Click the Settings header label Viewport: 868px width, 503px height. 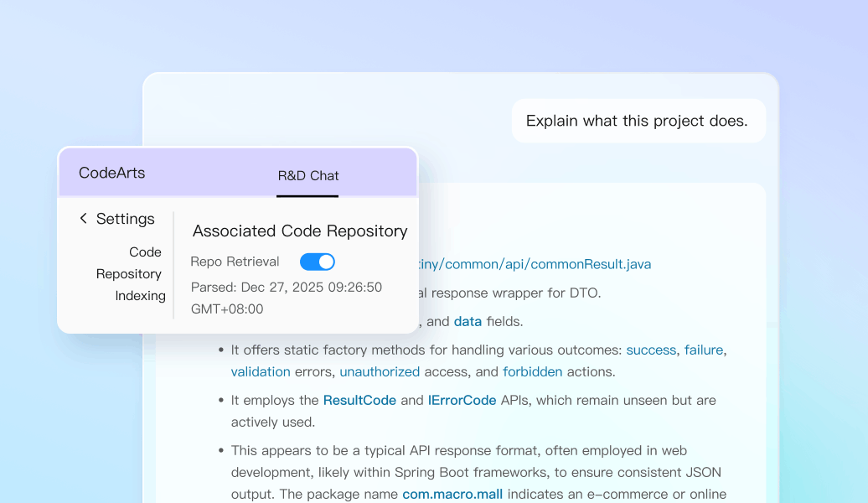coord(125,219)
